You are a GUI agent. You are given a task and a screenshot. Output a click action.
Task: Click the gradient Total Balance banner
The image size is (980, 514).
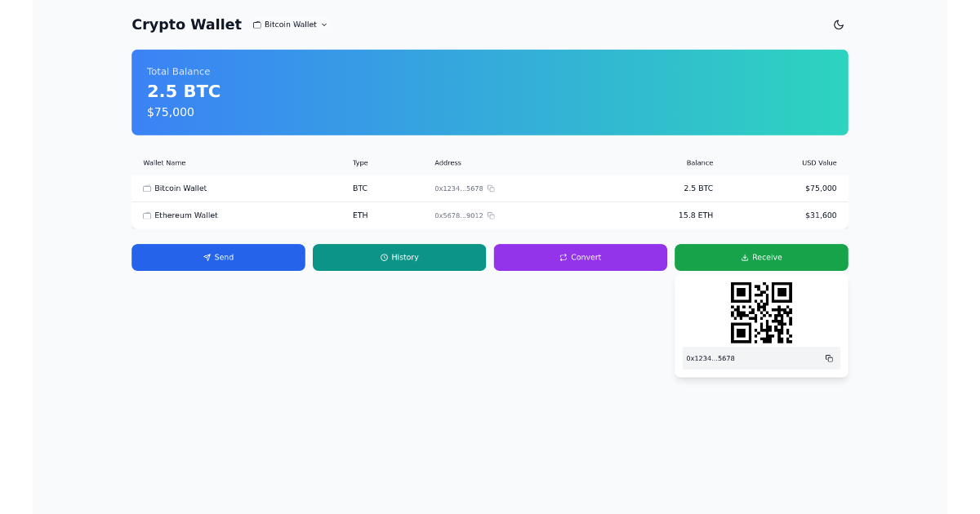pos(490,92)
